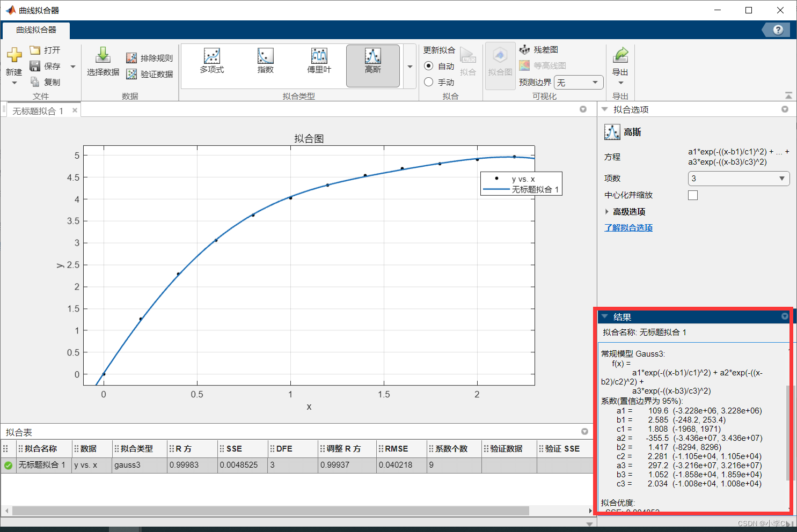797x532 pixels.
Task: Choose 高斯 Gaussian fit type
Action: [x=373, y=65]
